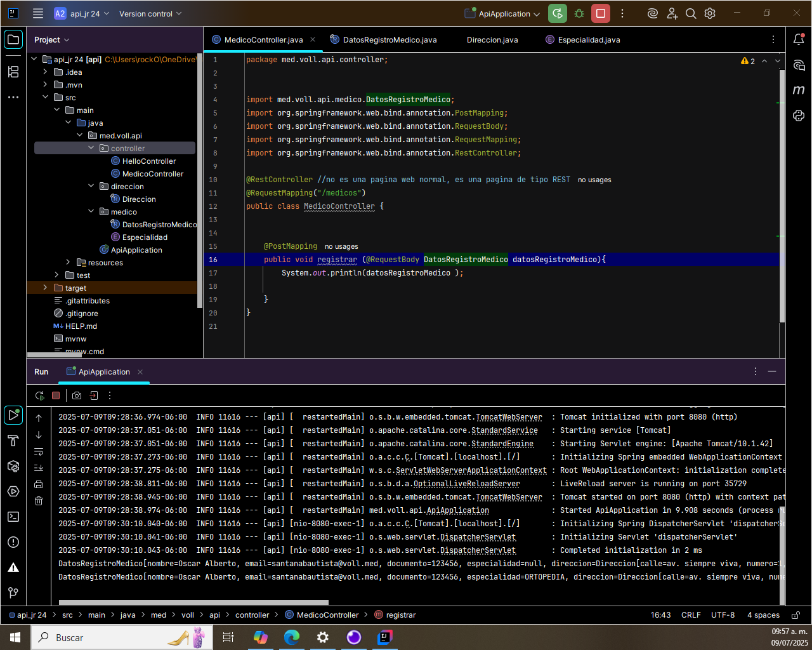Open Run panel options menu
This screenshot has width=812, height=650.
[756, 371]
